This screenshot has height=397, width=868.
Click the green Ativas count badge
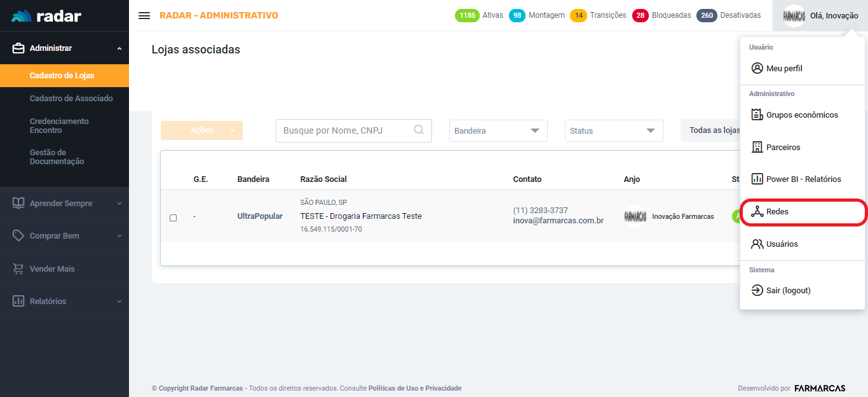tap(467, 15)
